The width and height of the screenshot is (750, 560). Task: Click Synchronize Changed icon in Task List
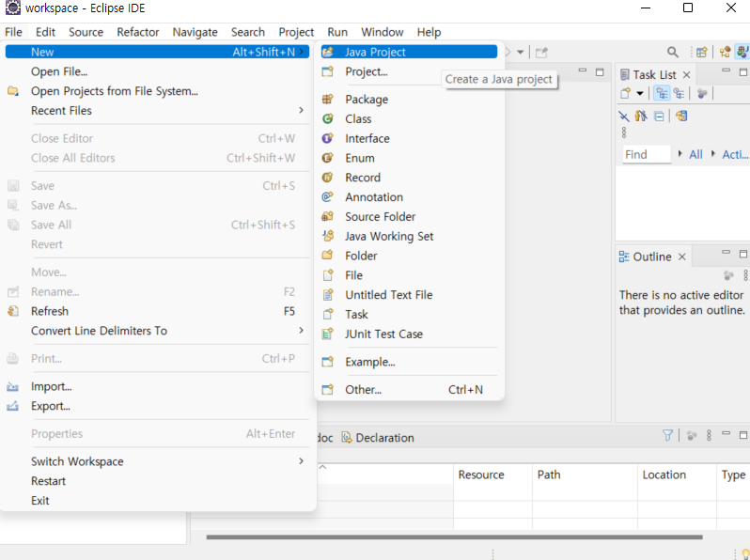click(681, 116)
